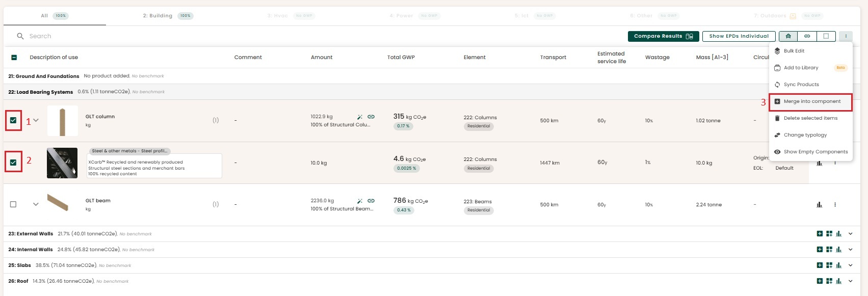Click the Show EPDs Individual button
Image resolution: width=868 pixels, height=296 pixels.
click(x=739, y=36)
